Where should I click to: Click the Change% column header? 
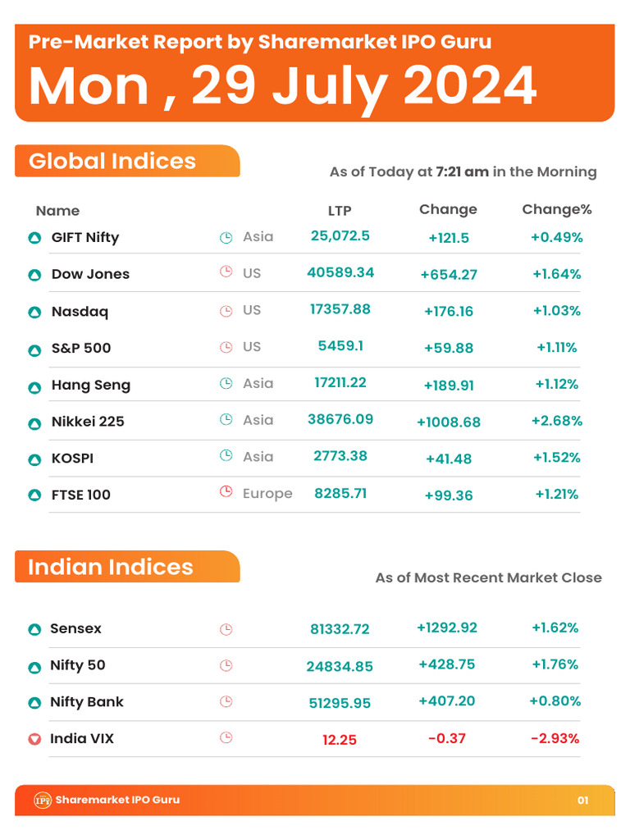(x=557, y=209)
